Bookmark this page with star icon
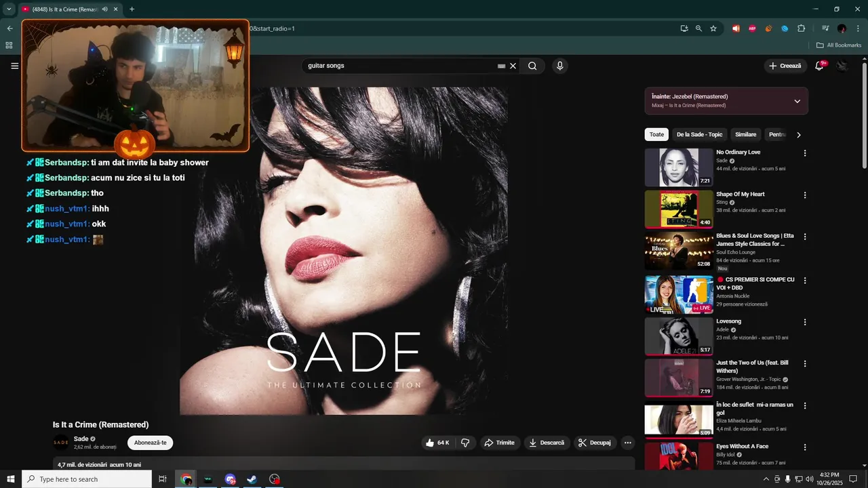 713,28
